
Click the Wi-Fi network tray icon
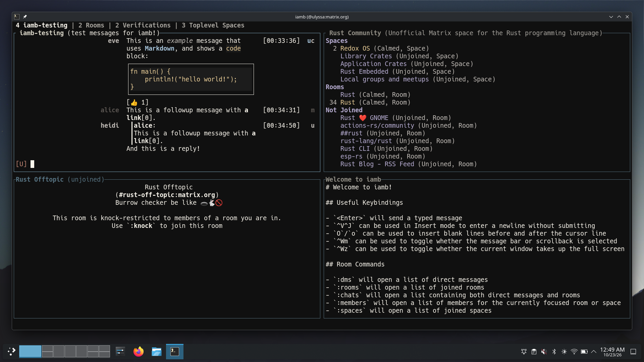[574, 352]
